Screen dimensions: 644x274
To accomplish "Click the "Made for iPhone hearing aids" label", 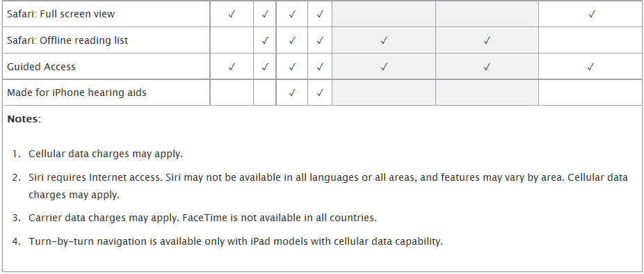I will click(x=77, y=92).
